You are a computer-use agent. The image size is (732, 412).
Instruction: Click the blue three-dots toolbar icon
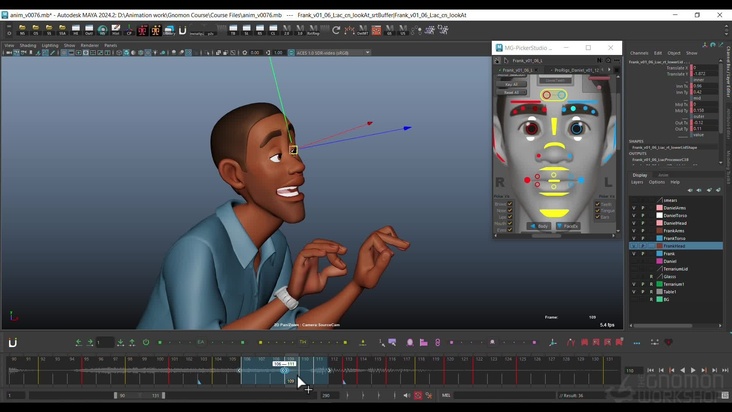point(637,342)
